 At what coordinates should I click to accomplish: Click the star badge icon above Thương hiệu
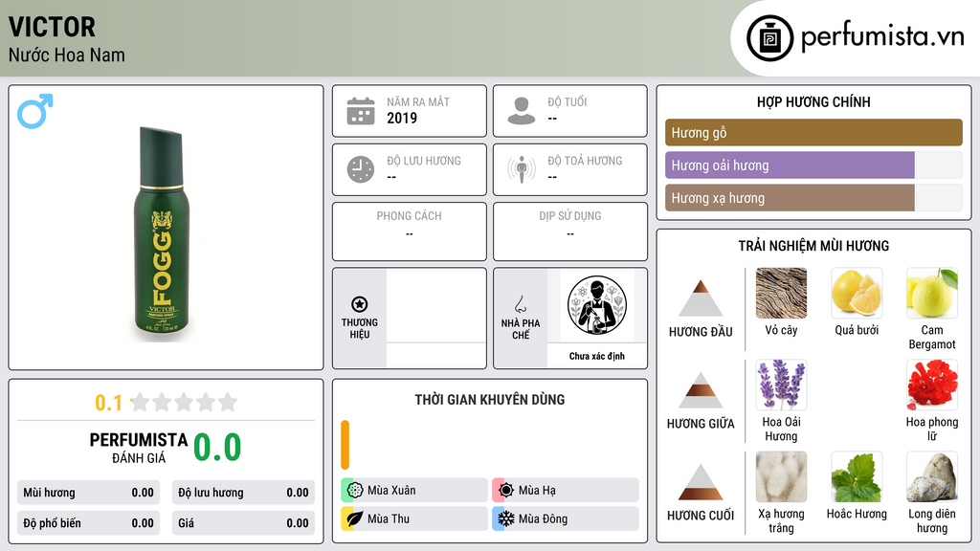360,304
